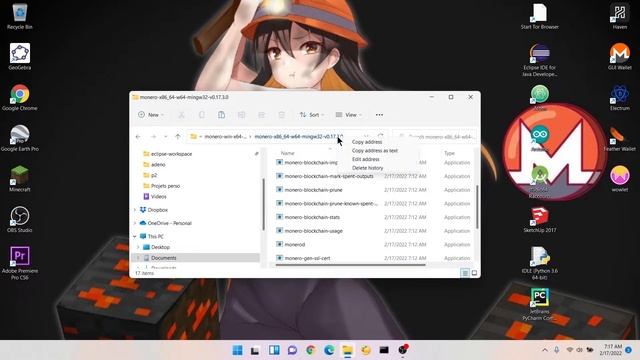
Task: Open File Explorer taskbar icon
Action: tap(347, 350)
